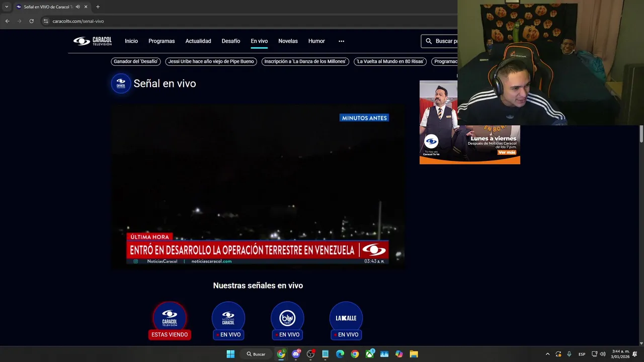
Task: Click the microphone tray icon
Action: (569, 354)
